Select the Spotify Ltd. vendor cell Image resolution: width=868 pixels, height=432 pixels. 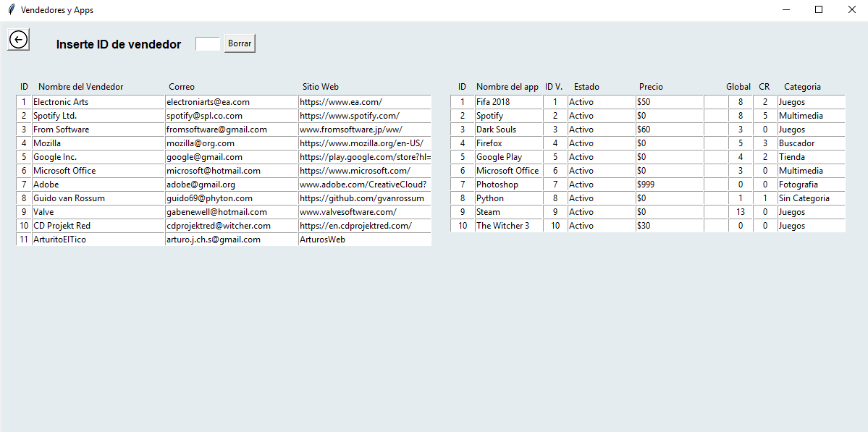[x=98, y=116]
